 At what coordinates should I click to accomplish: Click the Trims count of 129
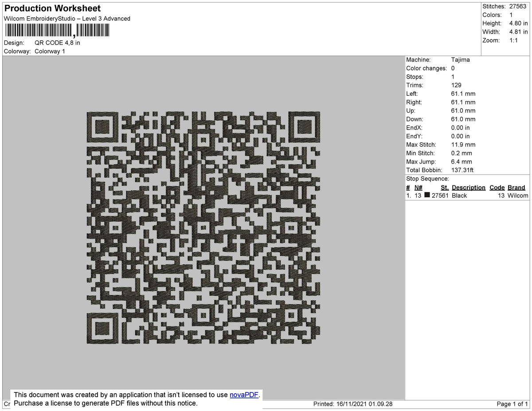coord(456,85)
